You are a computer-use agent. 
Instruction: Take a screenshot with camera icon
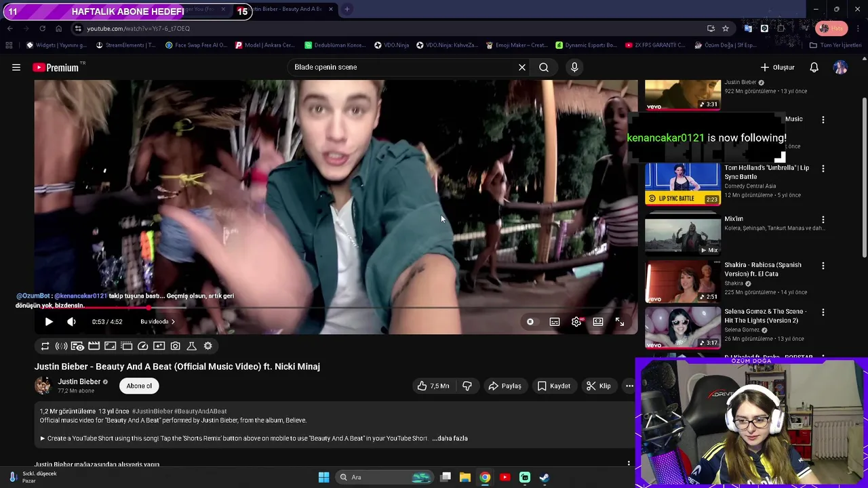[175, 346]
